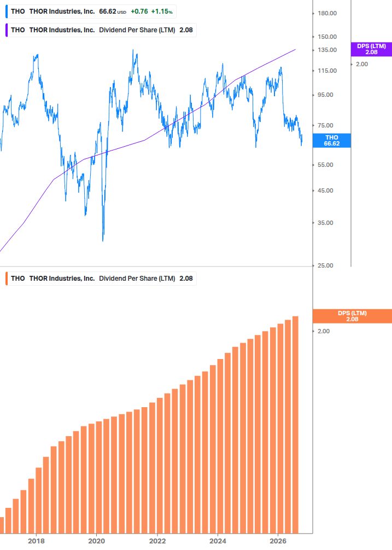Click the orange DPS (LTM) 2.08 axis label
The height and width of the screenshot is (550, 392).
click(x=352, y=316)
